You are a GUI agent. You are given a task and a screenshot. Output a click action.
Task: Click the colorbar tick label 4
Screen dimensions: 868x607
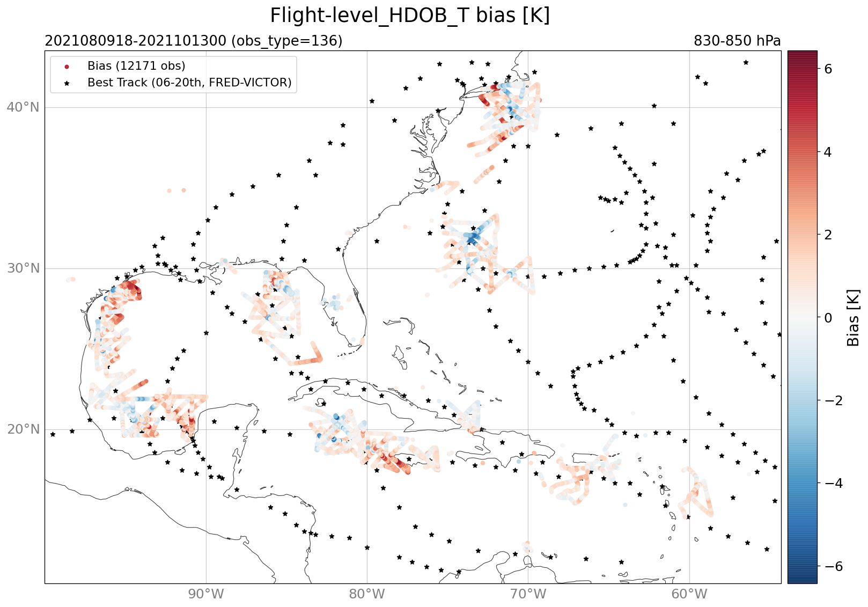click(x=828, y=152)
